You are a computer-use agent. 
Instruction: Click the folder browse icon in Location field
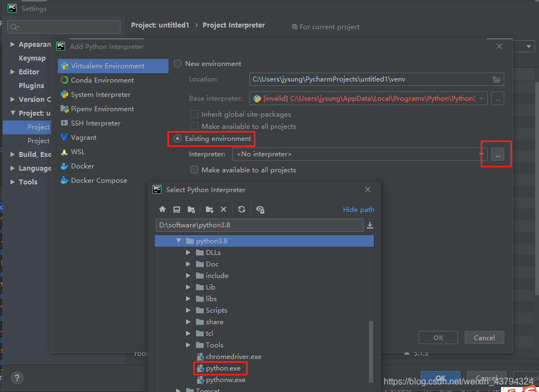[x=497, y=79]
